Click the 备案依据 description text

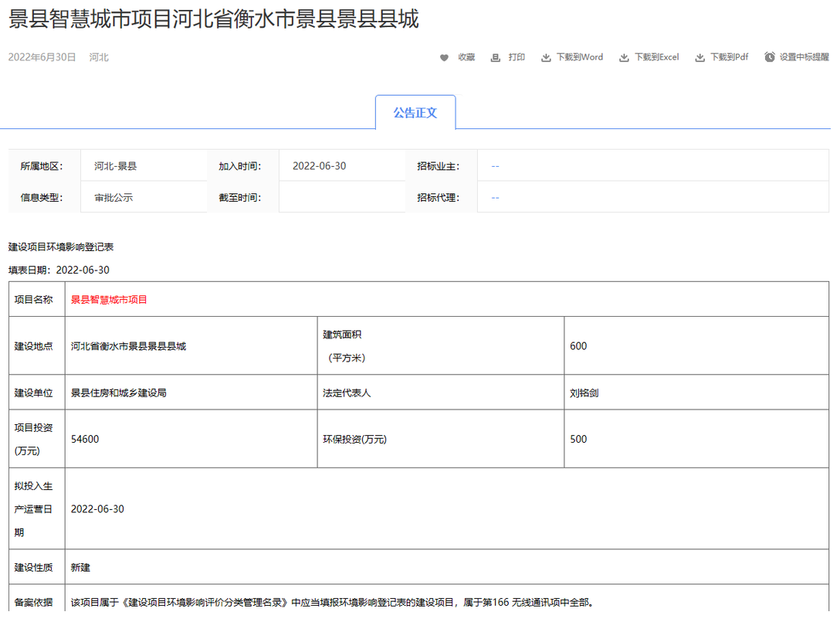pyautogui.click(x=332, y=603)
